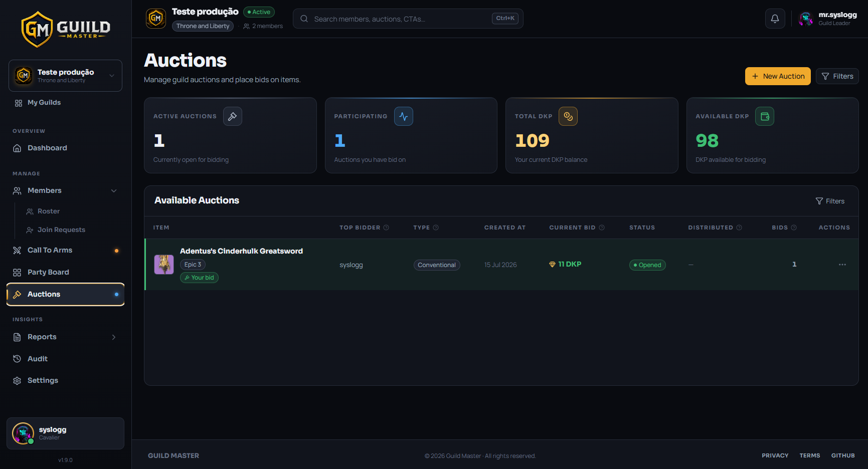Click the Type column help icon
This screenshot has height=469, width=868.
point(436,227)
